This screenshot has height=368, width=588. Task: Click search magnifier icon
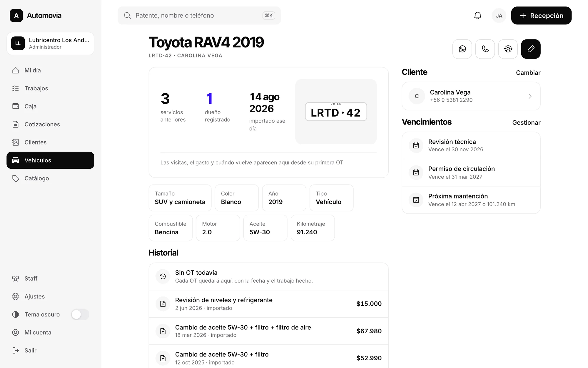127,16
